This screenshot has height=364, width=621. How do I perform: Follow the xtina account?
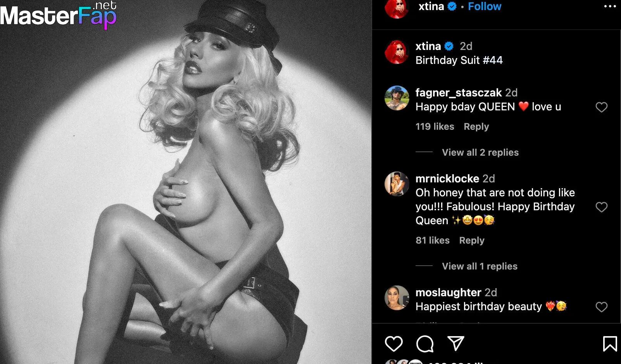point(485,6)
